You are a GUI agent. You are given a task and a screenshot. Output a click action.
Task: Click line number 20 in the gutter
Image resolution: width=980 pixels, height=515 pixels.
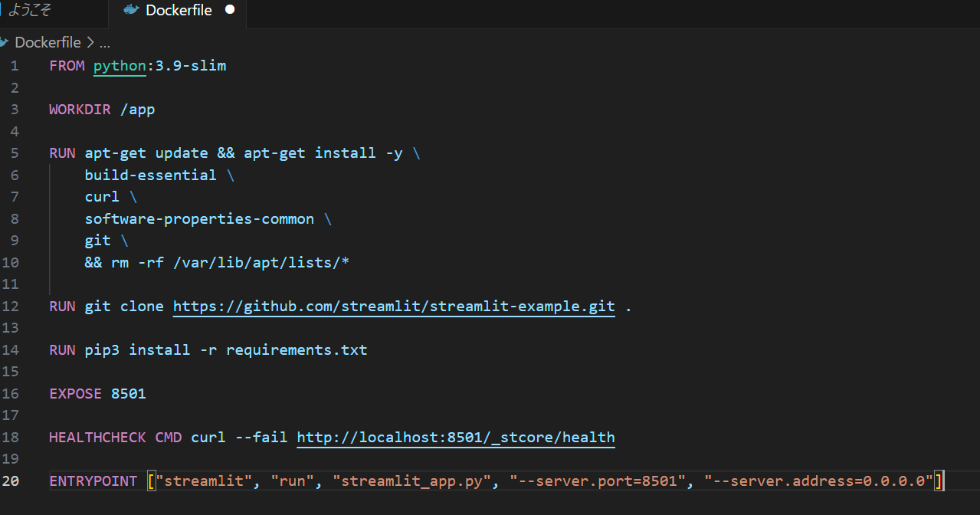point(14,481)
